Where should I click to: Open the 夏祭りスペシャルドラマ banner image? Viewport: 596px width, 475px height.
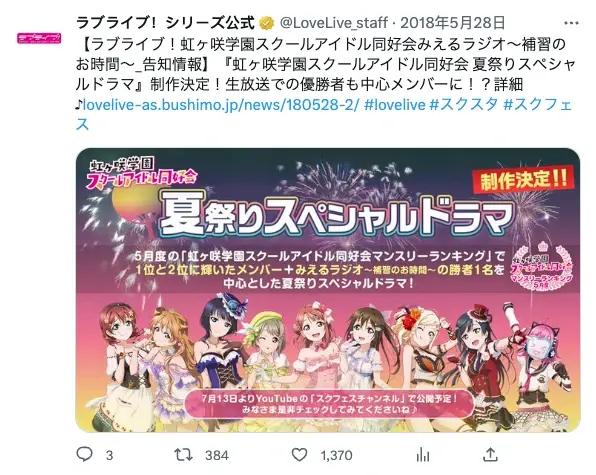(x=328, y=290)
